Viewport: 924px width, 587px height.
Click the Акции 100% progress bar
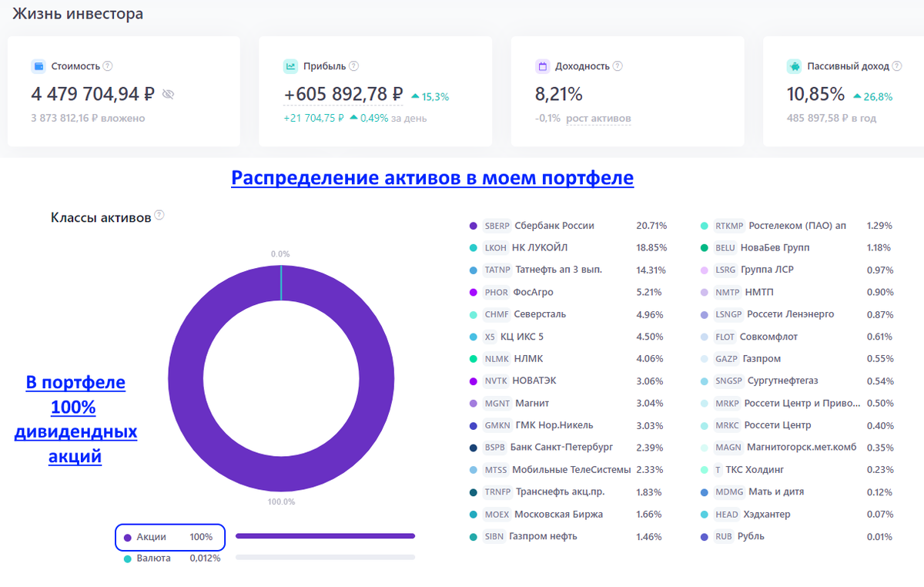[325, 536]
